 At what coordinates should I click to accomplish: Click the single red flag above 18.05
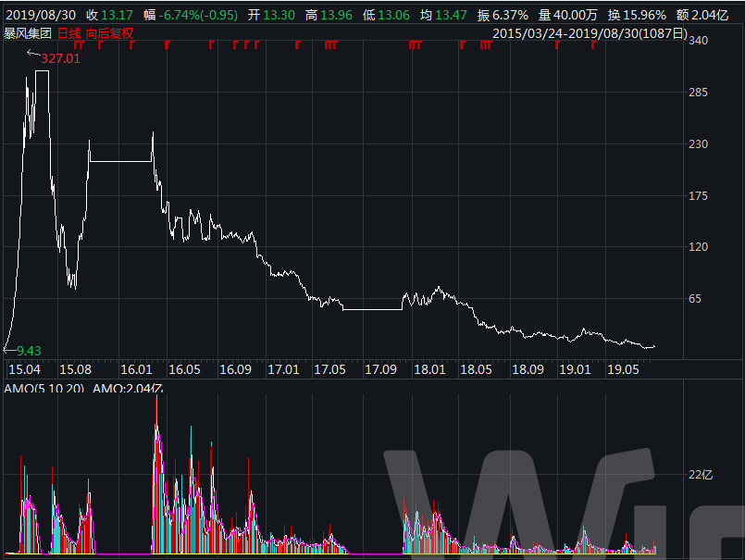pos(463,45)
